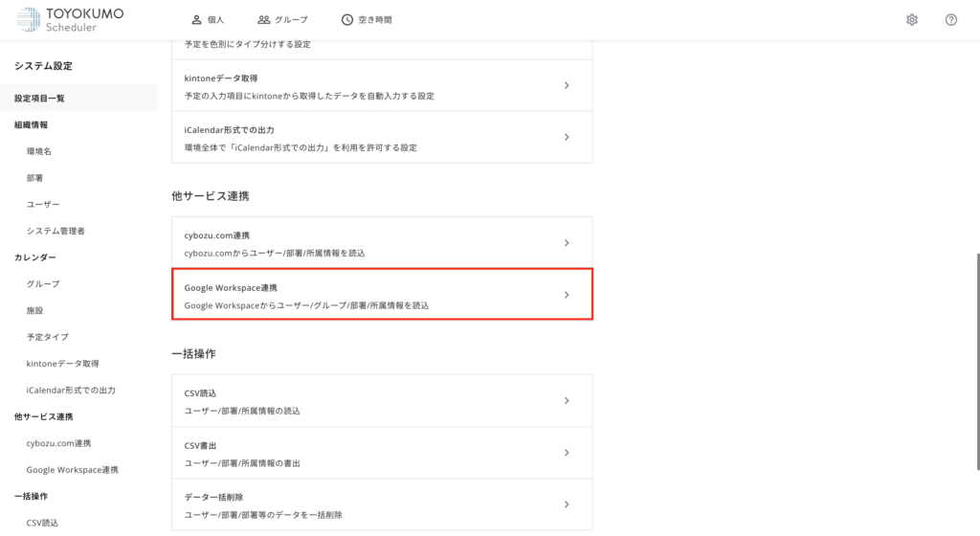Select 一括操作 heading in the sidebar
The image size is (980, 536).
click(x=32, y=497)
